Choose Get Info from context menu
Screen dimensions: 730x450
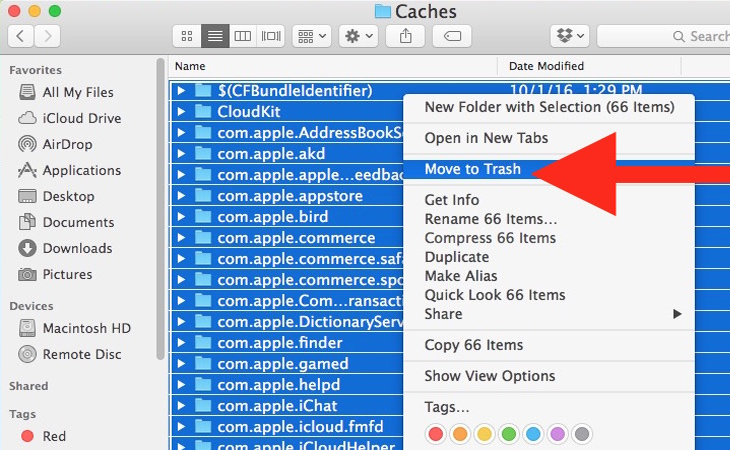click(x=549, y=200)
